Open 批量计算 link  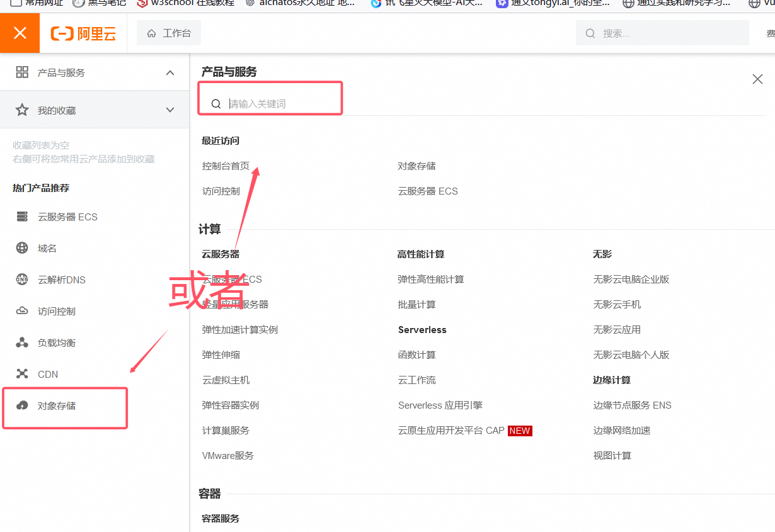point(416,305)
